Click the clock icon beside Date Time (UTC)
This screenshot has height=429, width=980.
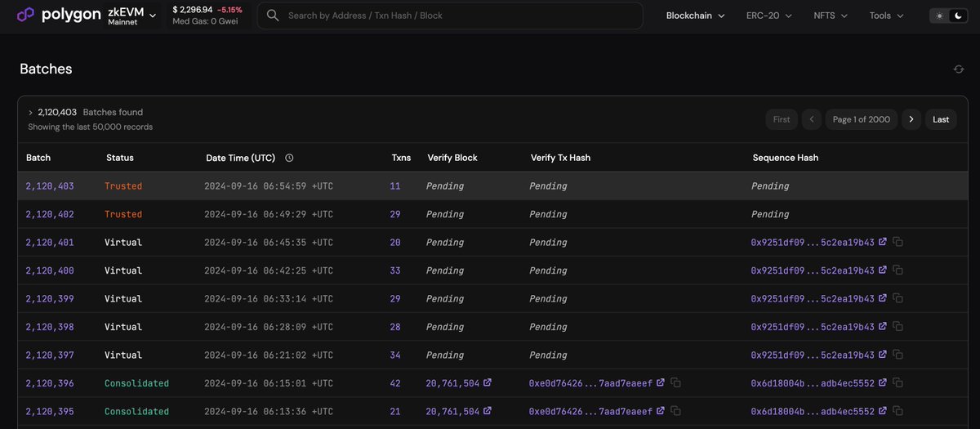pos(289,158)
